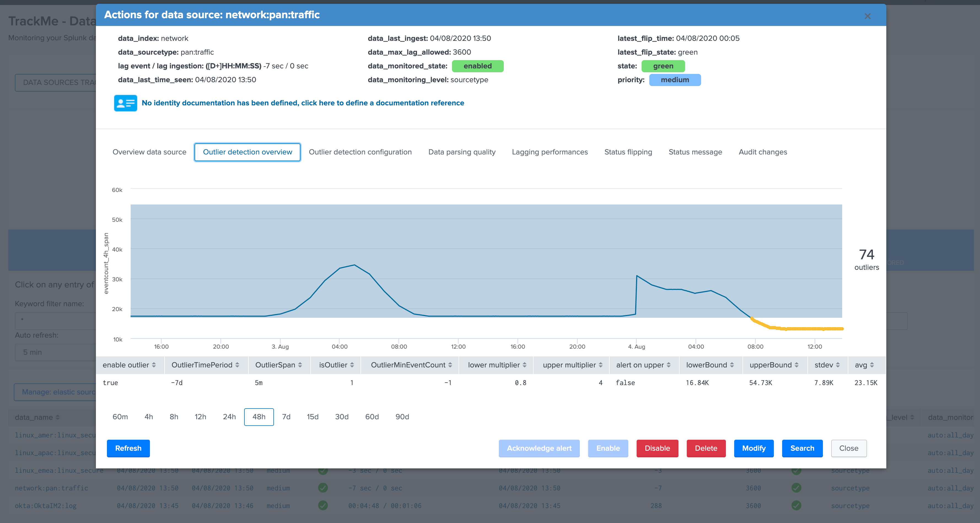Sort by alert on upper column arrows
The image size is (980, 523).
[x=668, y=365]
